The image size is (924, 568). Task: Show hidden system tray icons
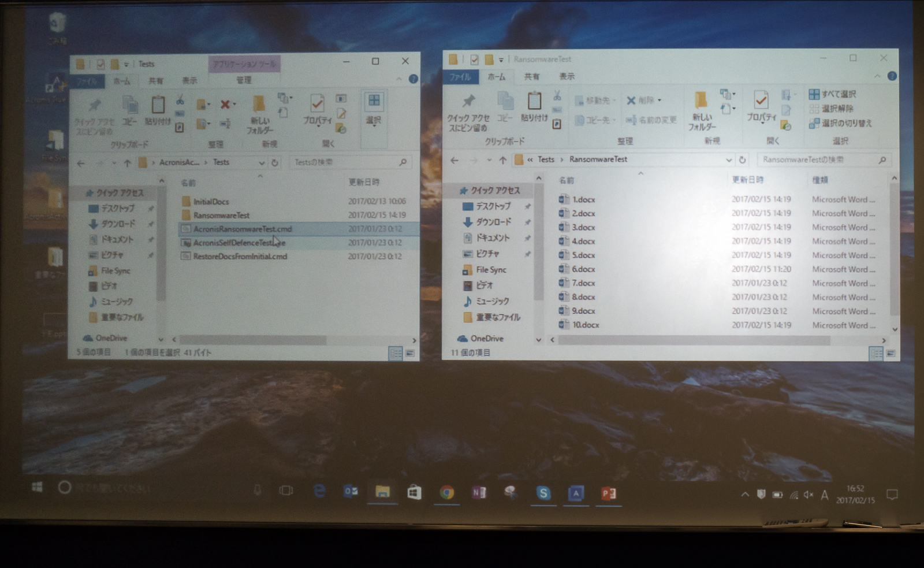(745, 495)
